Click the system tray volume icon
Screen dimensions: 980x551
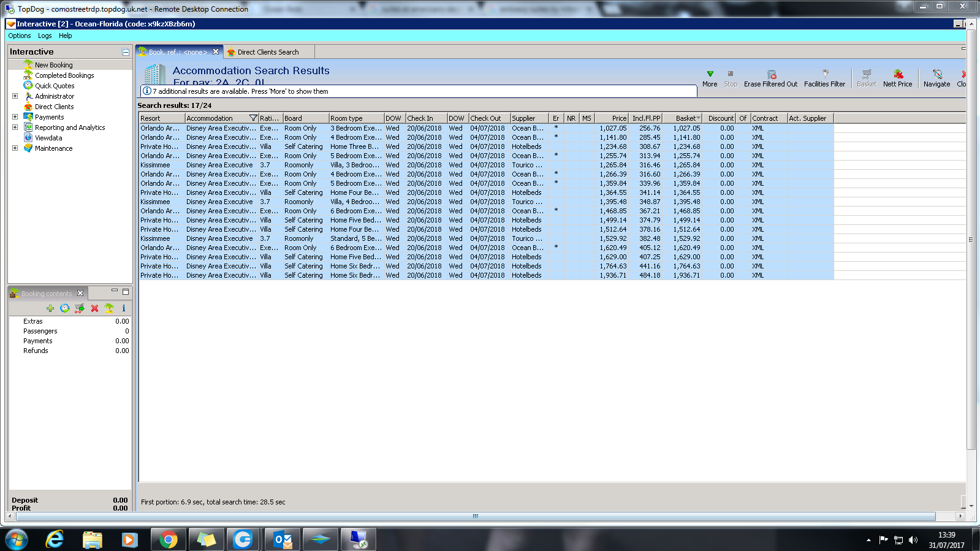(913, 540)
